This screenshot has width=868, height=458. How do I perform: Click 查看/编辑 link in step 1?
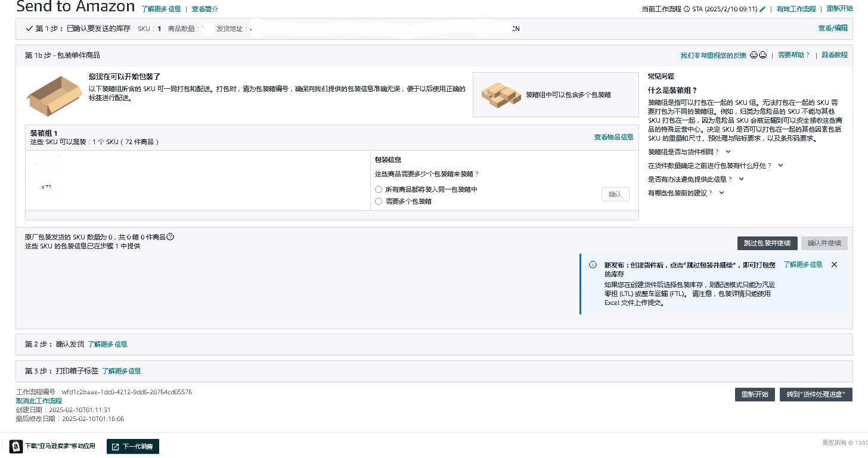(x=833, y=28)
